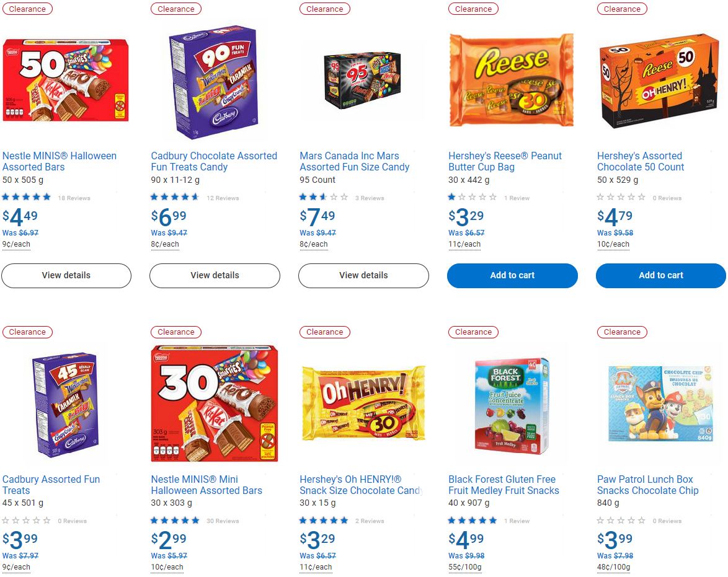Viewport: 728px width, 577px height.
Task: Open Mars 95 count candy box image
Action: point(362,81)
